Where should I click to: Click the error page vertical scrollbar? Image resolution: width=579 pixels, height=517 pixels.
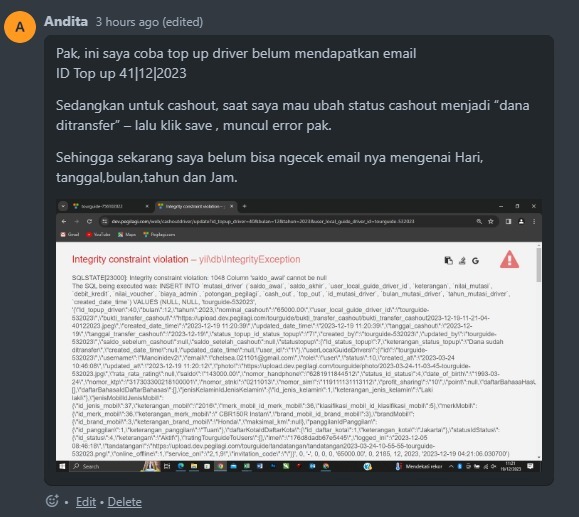[x=539, y=351]
